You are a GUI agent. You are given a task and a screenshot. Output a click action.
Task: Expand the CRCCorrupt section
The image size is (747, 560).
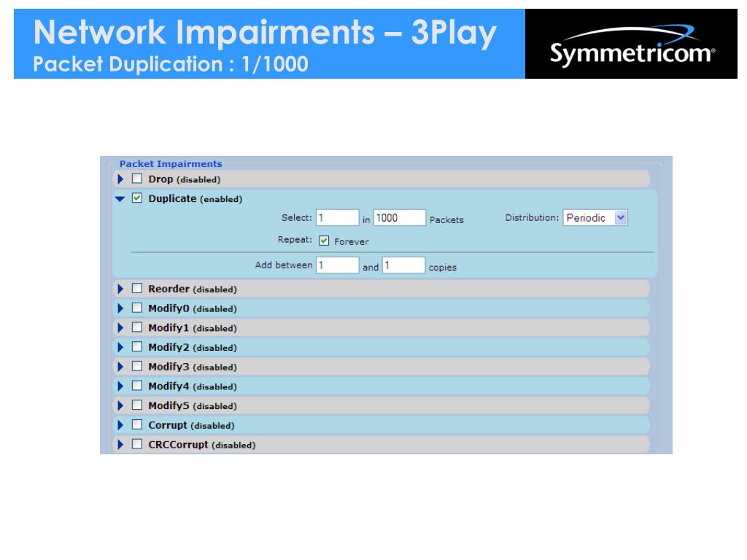(x=120, y=445)
